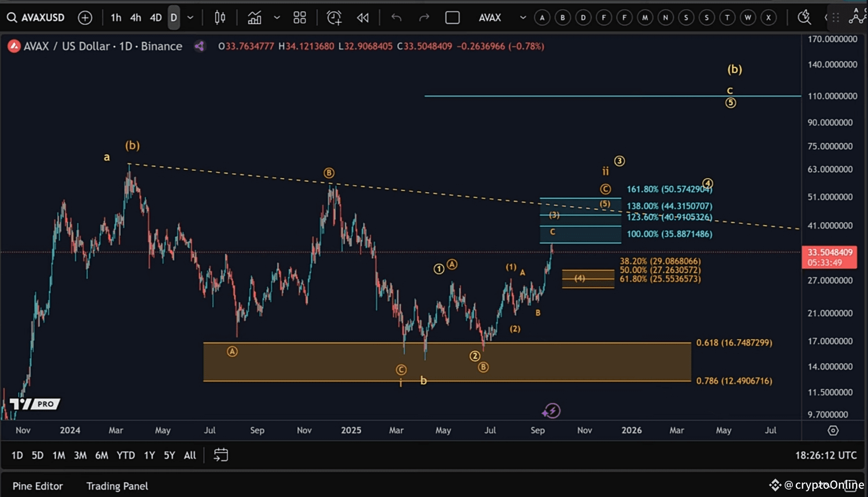Switch to the 4h timeframe
Image resolution: width=868 pixels, height=497 pixels.
pyautogui.click(x=135, y=18)
